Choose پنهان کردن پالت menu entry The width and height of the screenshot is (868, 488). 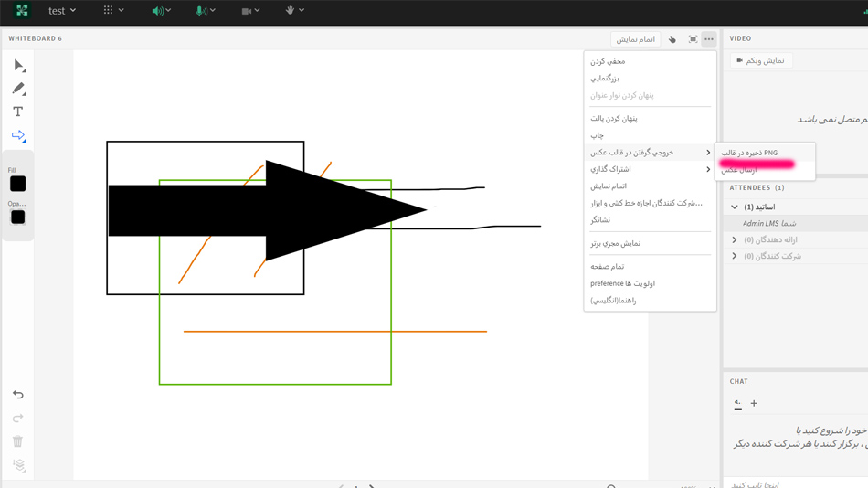click(x=650, y=119)
